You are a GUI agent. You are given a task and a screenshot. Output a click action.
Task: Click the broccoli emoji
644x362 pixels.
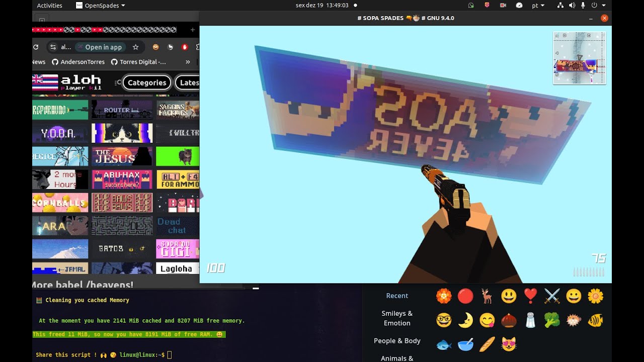552,320
